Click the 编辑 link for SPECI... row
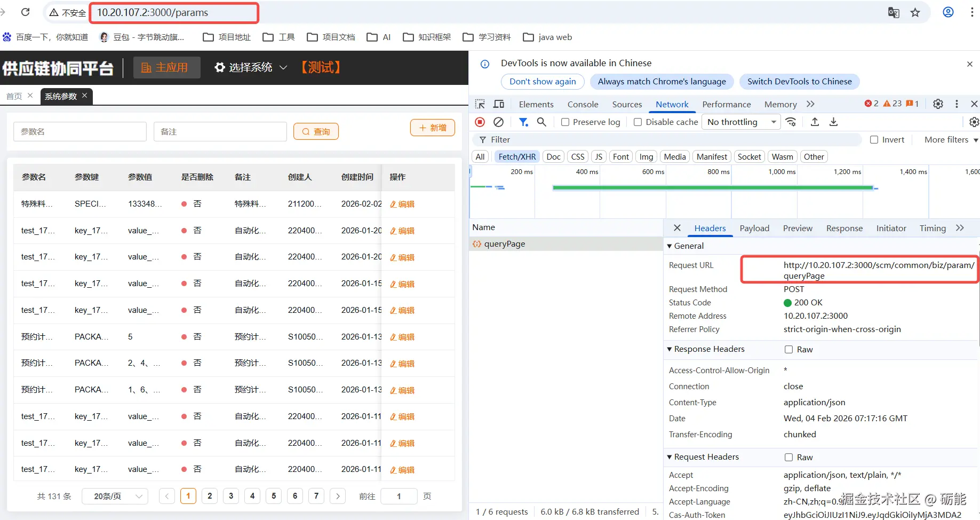The image size is (980, 520). pos(402,204)
